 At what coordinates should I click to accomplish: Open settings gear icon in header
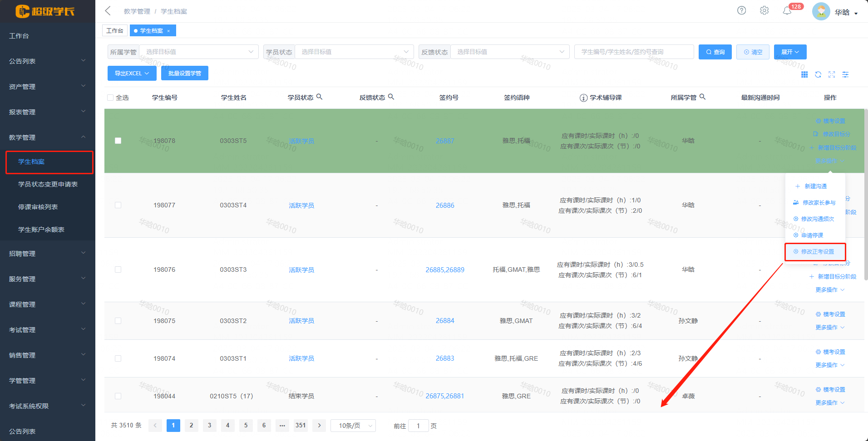[764, 10]
